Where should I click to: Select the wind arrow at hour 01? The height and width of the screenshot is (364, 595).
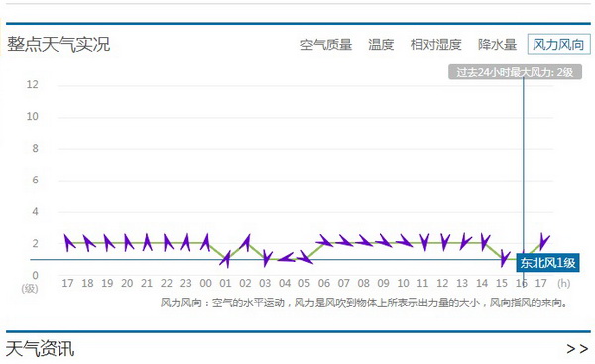coord(225,259)
